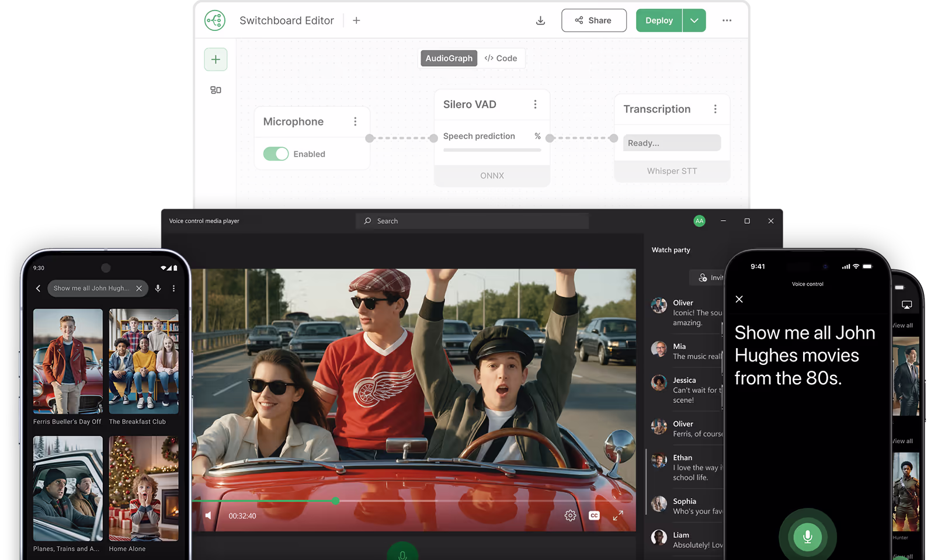Viewport: 945px width, 560px height.
Task: Open the Planes, Trains and A... thumbnail
Action: 68,489
